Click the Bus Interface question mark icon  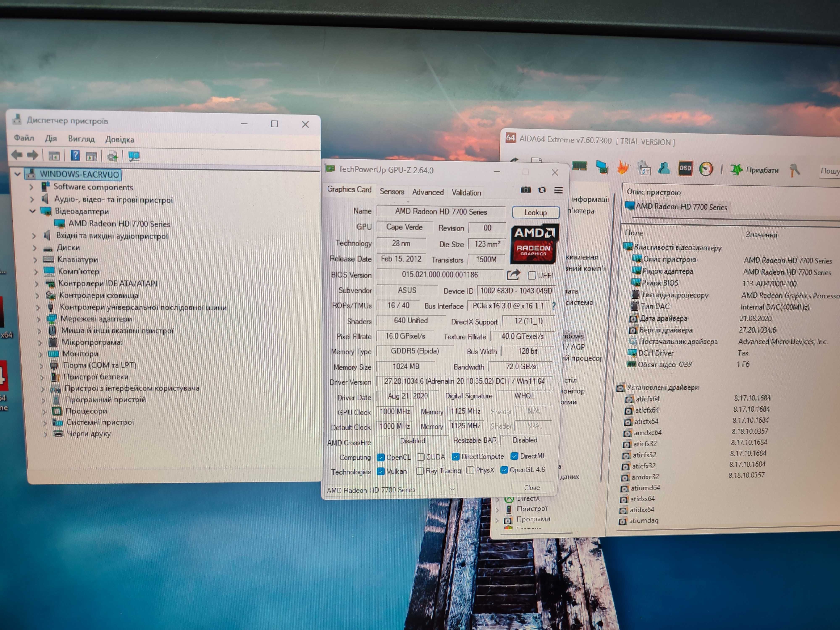tap(554, 306)
